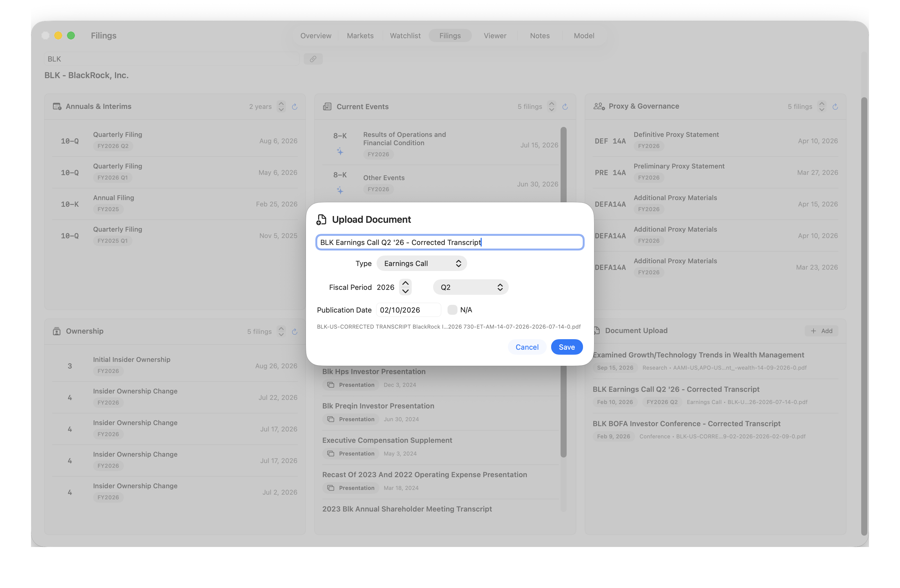Screen dimensions: 900x588
Task: Switch to the Model tab
Action: (x=584, y=35)
